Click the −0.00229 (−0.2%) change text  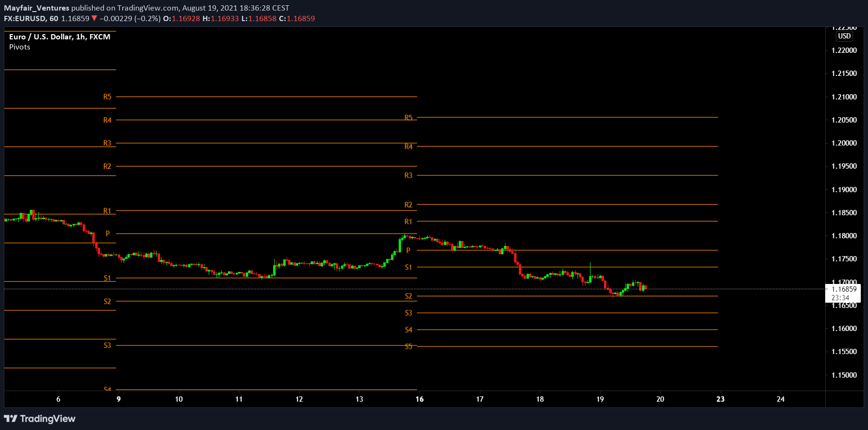point(130,19)
